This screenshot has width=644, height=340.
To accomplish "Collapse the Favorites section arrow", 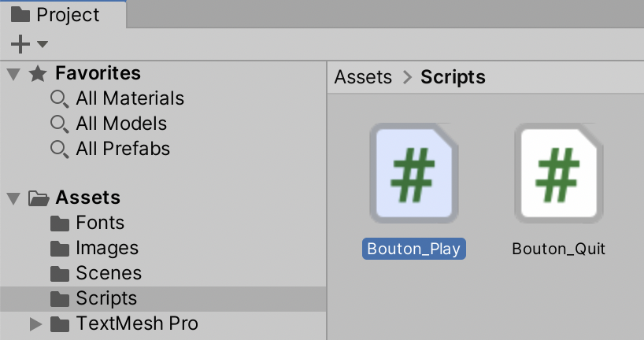I will point(13,74).
